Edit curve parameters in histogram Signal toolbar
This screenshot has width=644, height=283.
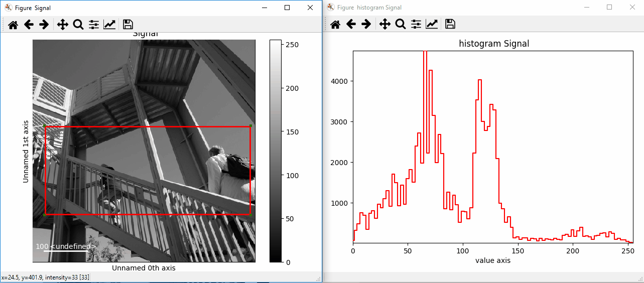[x=432, y=24]
